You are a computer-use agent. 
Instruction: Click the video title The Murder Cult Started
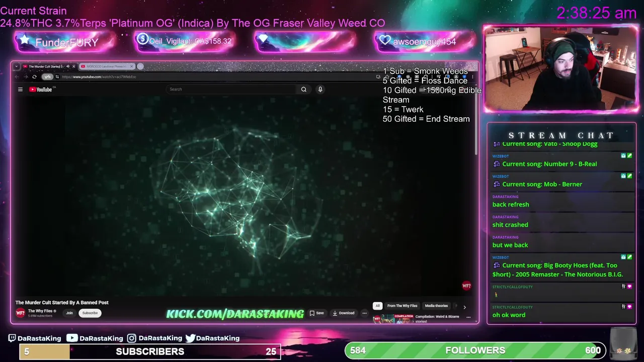point(62,303)
